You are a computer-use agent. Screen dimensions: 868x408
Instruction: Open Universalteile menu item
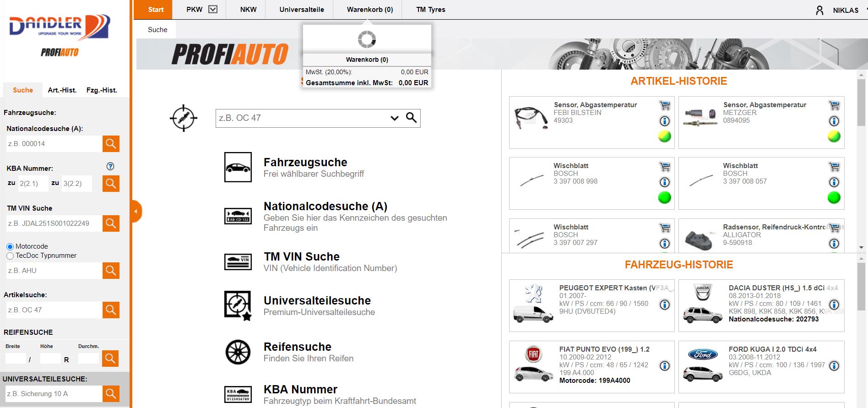[x=302, y=10]
